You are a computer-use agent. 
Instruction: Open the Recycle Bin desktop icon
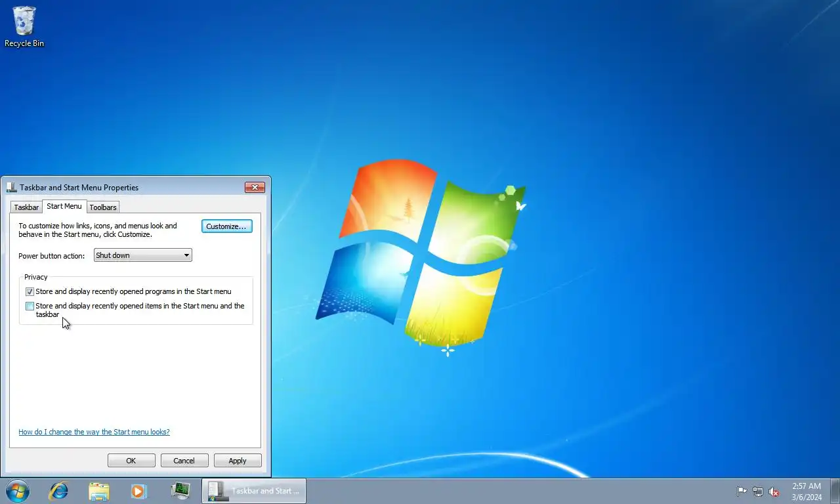click(24, 26)
